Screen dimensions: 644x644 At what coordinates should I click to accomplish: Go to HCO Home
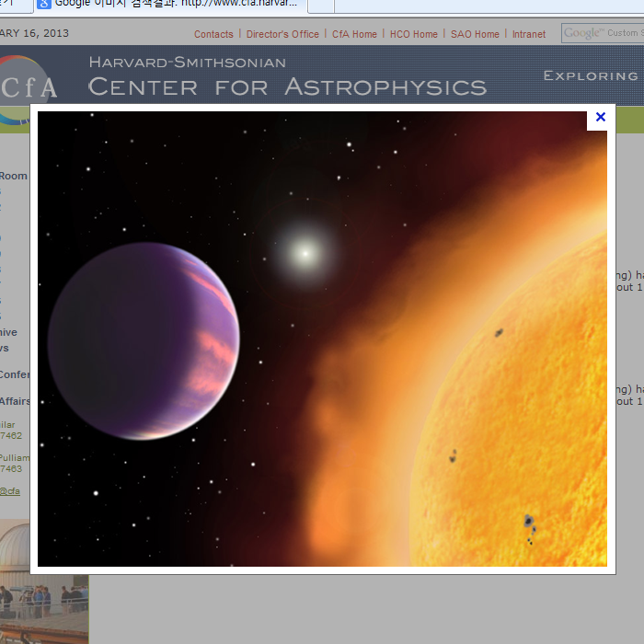[x=414, y=34]
